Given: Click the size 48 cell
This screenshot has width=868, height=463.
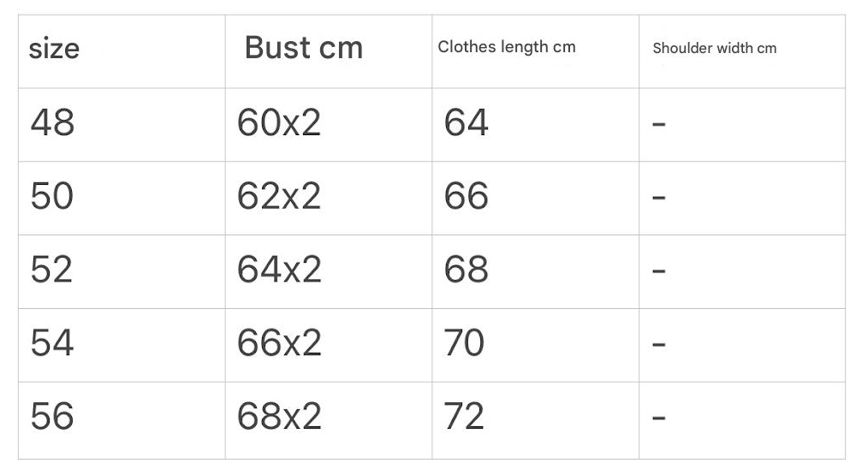Looking at the screenshot, I should (52, 123).
